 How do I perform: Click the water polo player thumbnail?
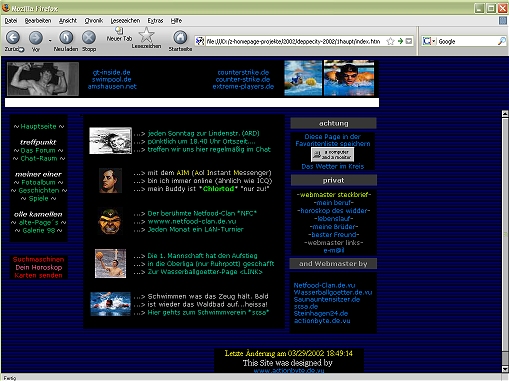pos(110,263)
